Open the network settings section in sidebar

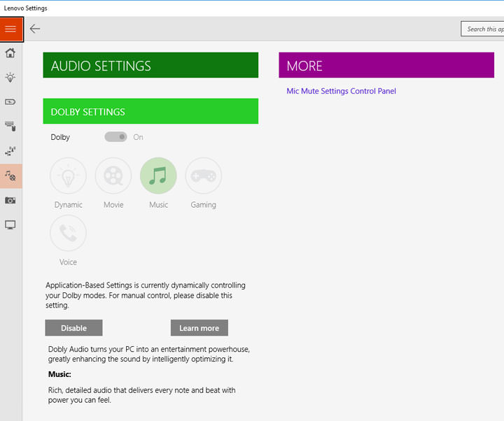(10, 151)
